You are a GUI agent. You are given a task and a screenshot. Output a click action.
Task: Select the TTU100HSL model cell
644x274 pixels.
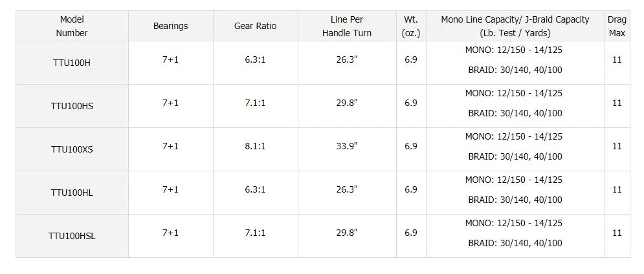(72, 236)
